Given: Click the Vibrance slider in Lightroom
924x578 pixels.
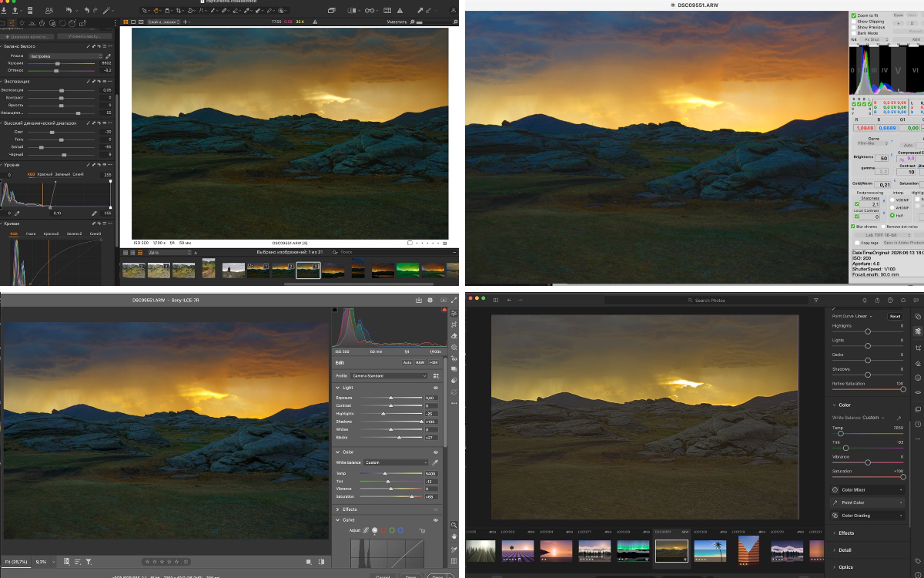Looking at the screenshot, I should click(x=868, y=462).
